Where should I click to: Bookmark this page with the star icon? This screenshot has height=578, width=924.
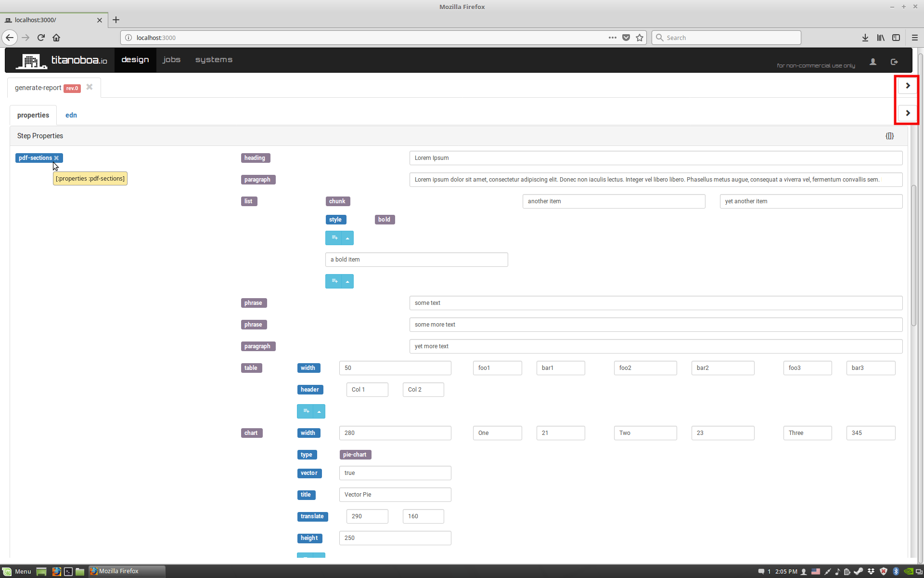(640, 38)
